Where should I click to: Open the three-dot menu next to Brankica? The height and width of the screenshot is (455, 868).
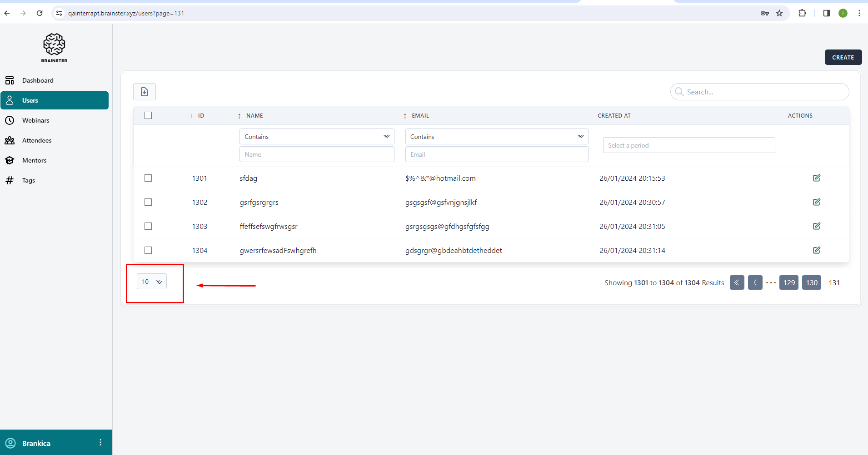(x=100, y=443)
